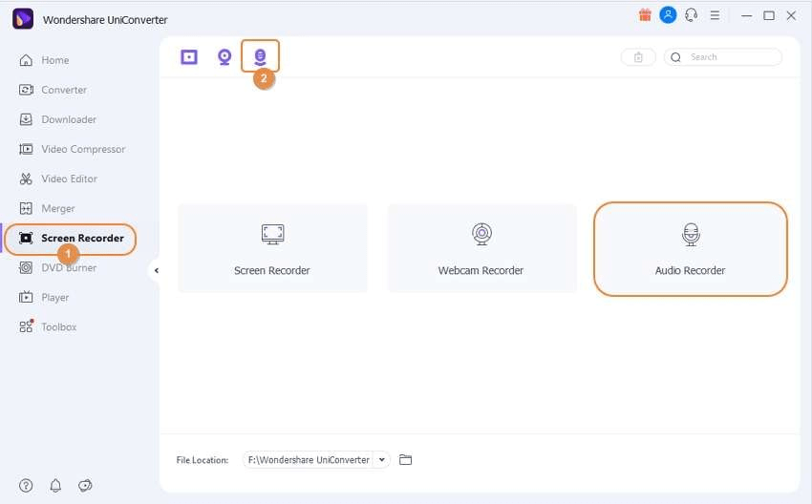Click the screen recorder toolbar icon
The height and width of the screenshot is (504, 812).
(189, 57)
